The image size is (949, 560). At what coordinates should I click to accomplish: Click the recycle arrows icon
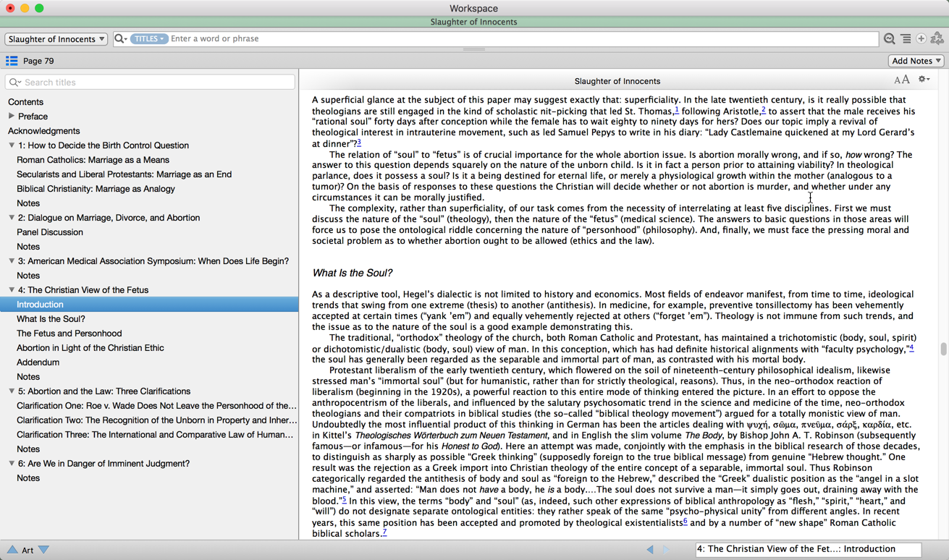pyautogui.click(x=937, y=39)
